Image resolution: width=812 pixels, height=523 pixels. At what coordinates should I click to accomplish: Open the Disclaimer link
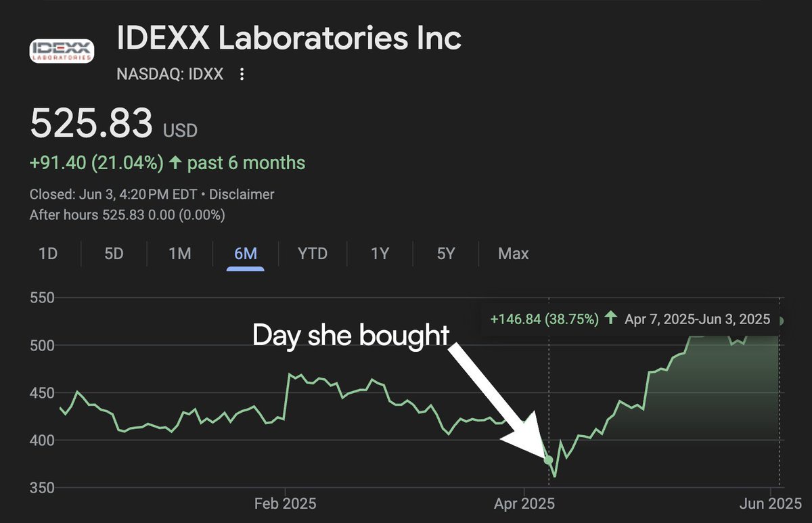click(242, 194)
